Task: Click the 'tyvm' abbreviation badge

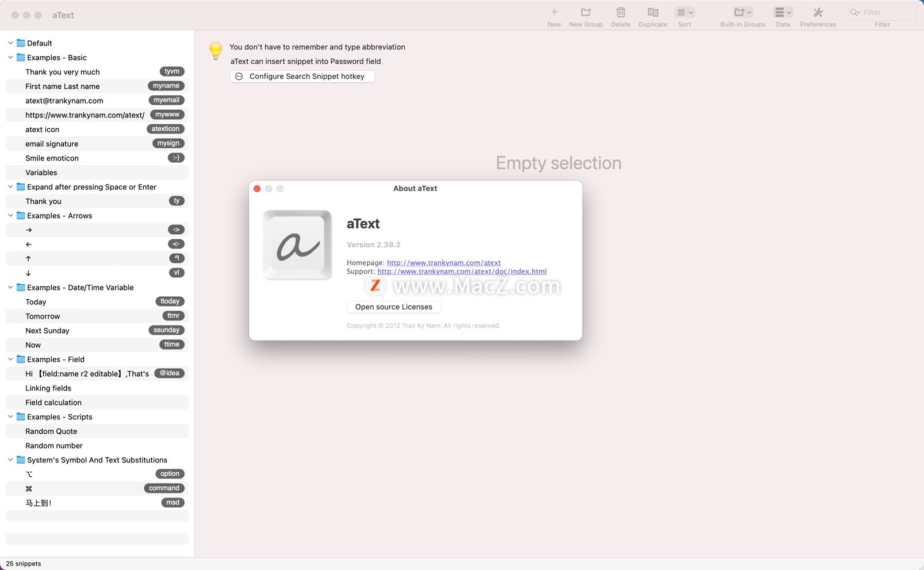Action: tap(172, 71)
